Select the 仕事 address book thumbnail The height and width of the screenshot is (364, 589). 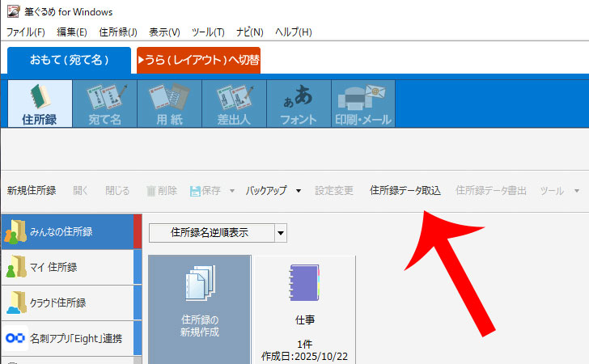tap(304, 307)
